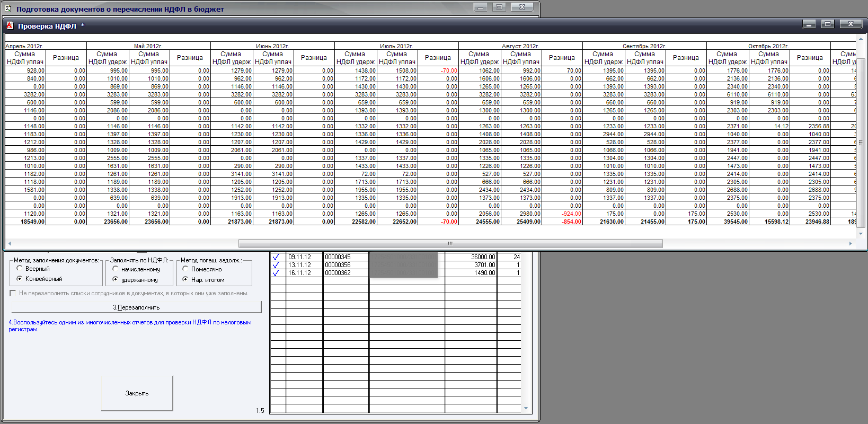Viewport: 868px width, 424px height.
Task: Toggle checkmark in row dated 09.11.12
Action: pos(276,257)
